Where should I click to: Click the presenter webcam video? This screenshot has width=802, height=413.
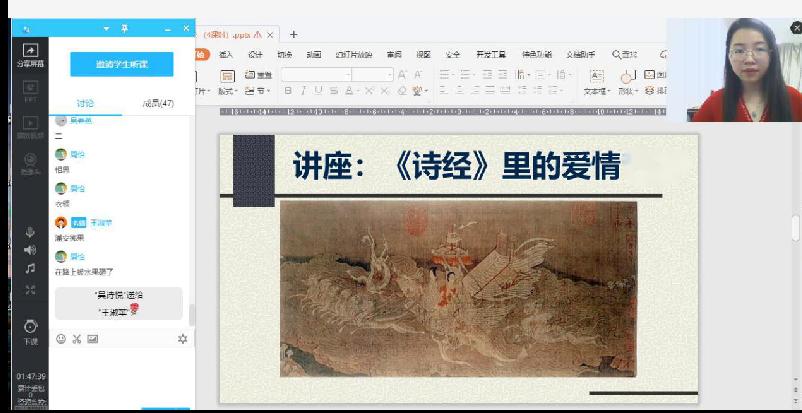[x=734, y=70]
